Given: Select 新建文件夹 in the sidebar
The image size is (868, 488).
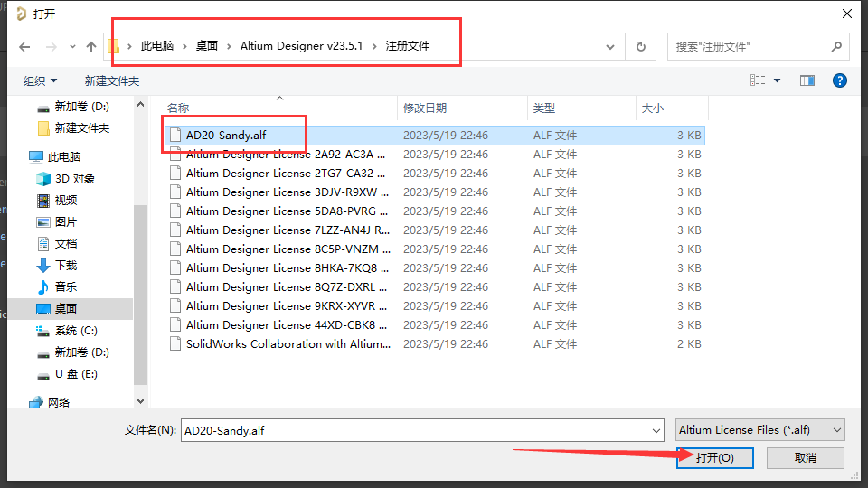Looking at the screenshot, I should [72, 128].
